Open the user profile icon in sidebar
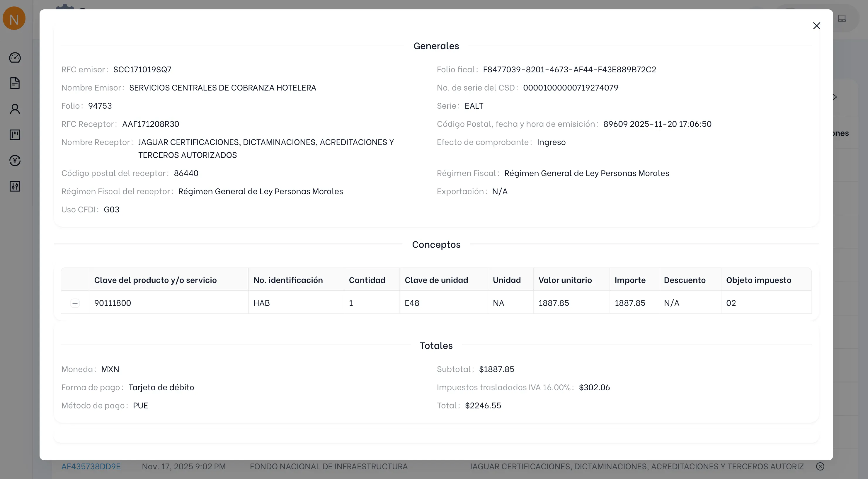 click(15, 109)
